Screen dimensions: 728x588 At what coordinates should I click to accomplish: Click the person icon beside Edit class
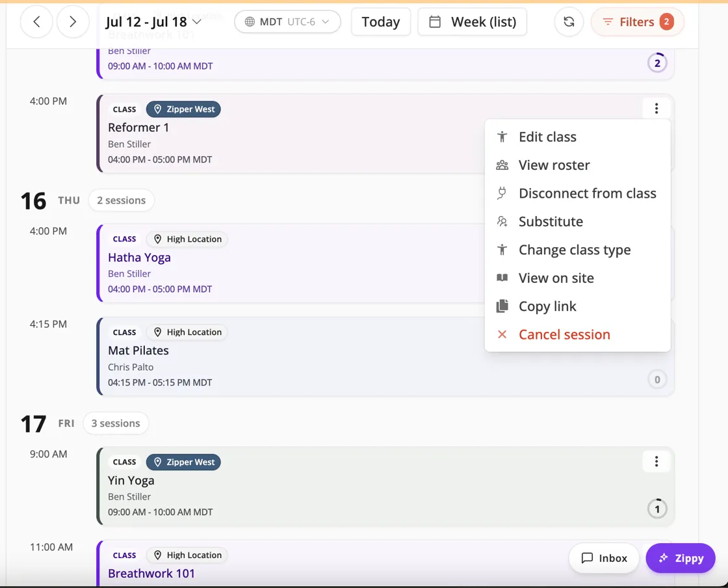pos(502,137)
